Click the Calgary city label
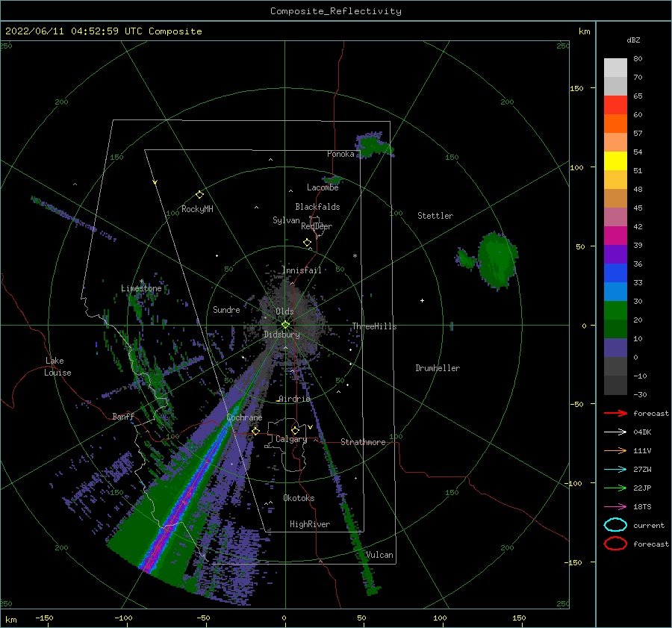This screenshot has width=672, height=628. coord(291,439)
